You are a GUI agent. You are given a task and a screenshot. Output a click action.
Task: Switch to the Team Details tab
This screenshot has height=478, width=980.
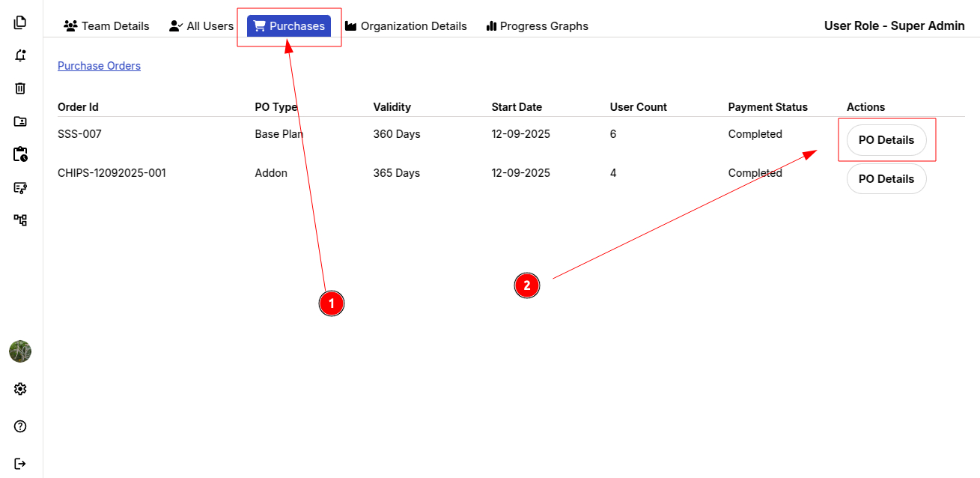coord(107,26)
